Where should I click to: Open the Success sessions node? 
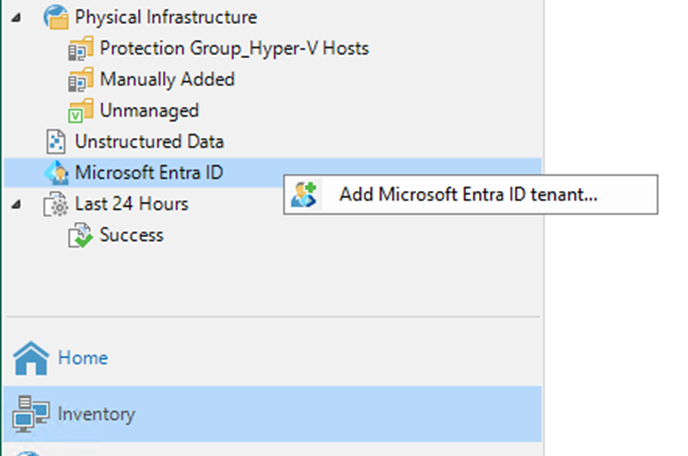pyautogui.click(x=131, y=235)
